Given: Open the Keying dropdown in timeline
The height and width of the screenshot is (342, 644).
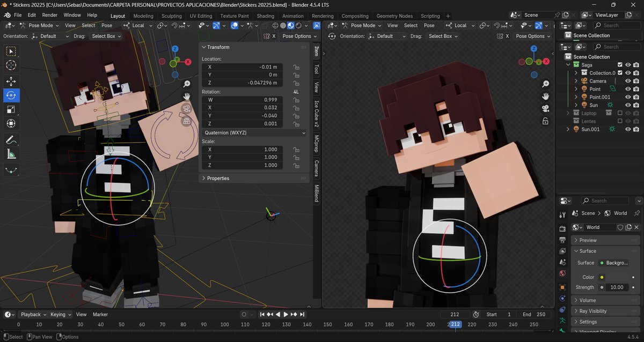Looking at the screenshot, I should (x=61, y=315).
